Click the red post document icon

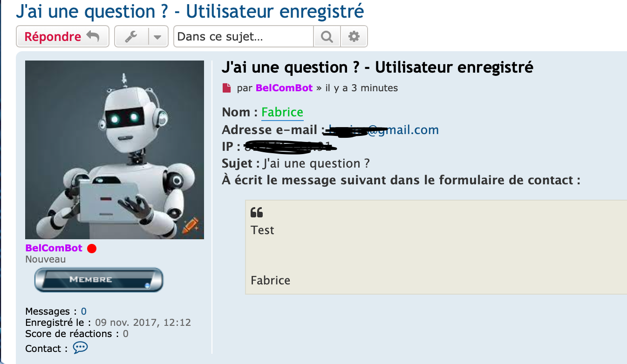tap(227, 88)
